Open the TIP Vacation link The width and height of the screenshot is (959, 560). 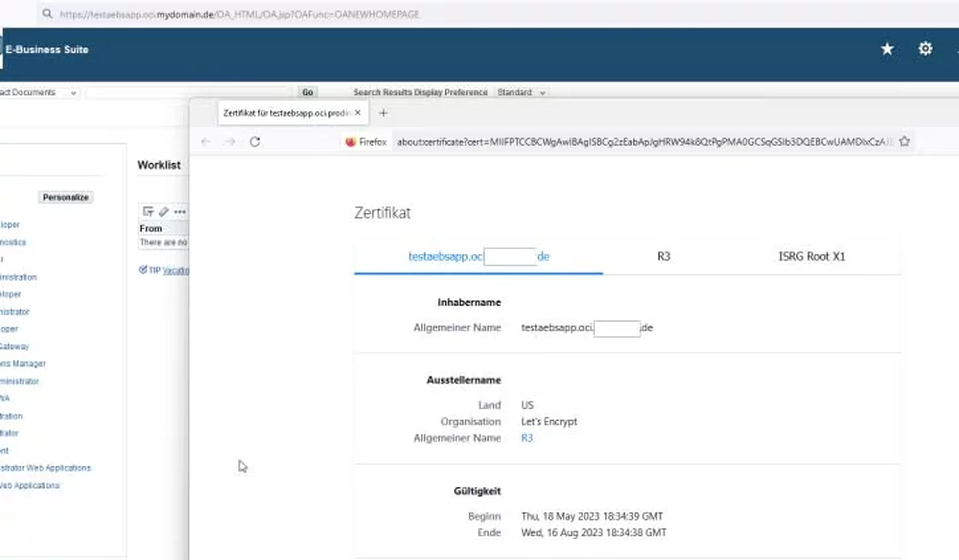(x=176, y=270)
